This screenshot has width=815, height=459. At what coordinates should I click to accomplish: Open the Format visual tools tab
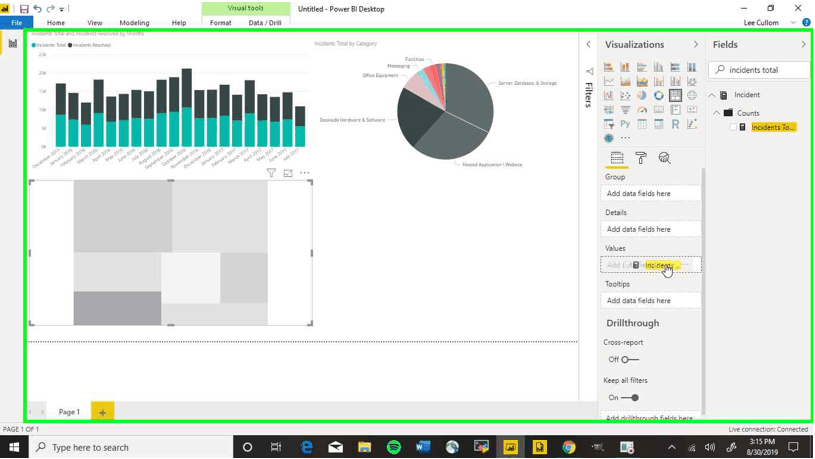tap(220, 23)
